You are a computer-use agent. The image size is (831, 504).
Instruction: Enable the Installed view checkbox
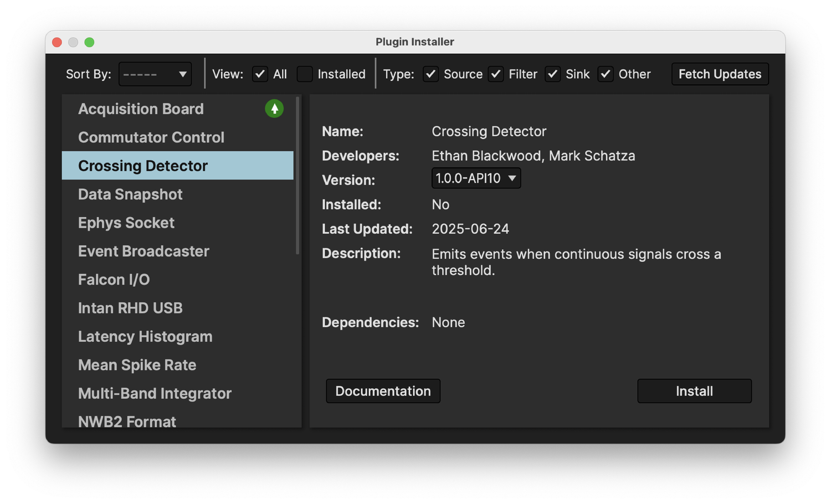coord(305,74)
